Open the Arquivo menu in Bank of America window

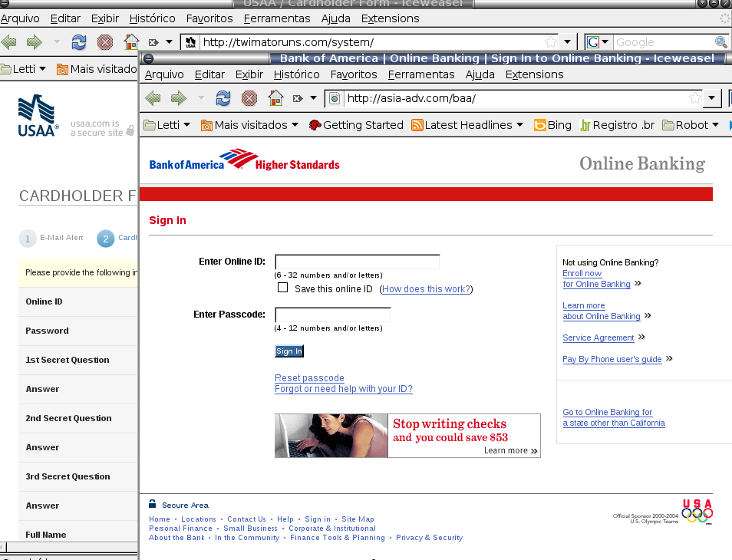point(164,74)
